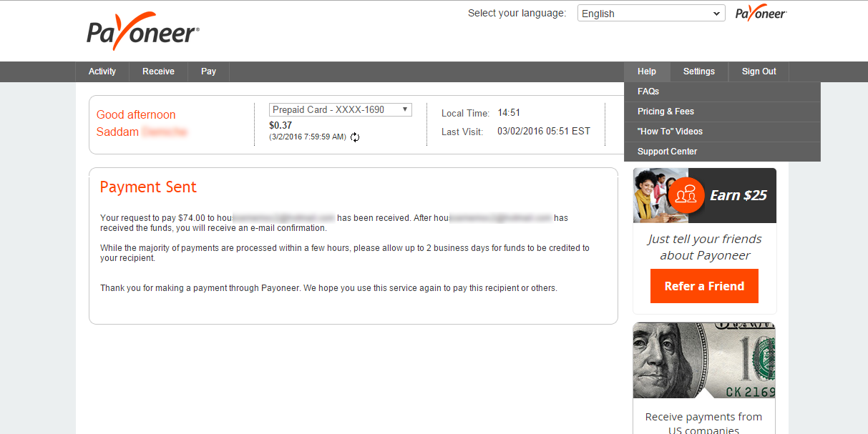The image size is (868, 434).
Task: Click the "Thank you for making a payment" sentence
Action: (328, 288)
